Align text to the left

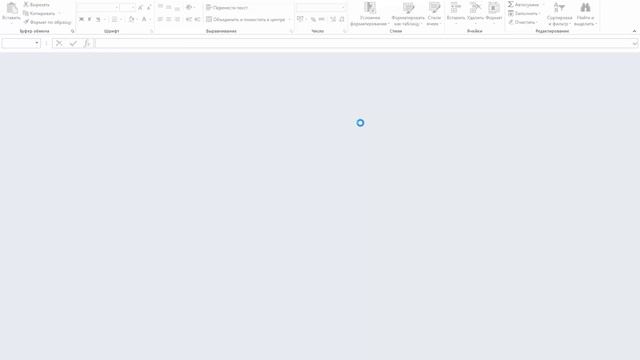pos(160,19)
